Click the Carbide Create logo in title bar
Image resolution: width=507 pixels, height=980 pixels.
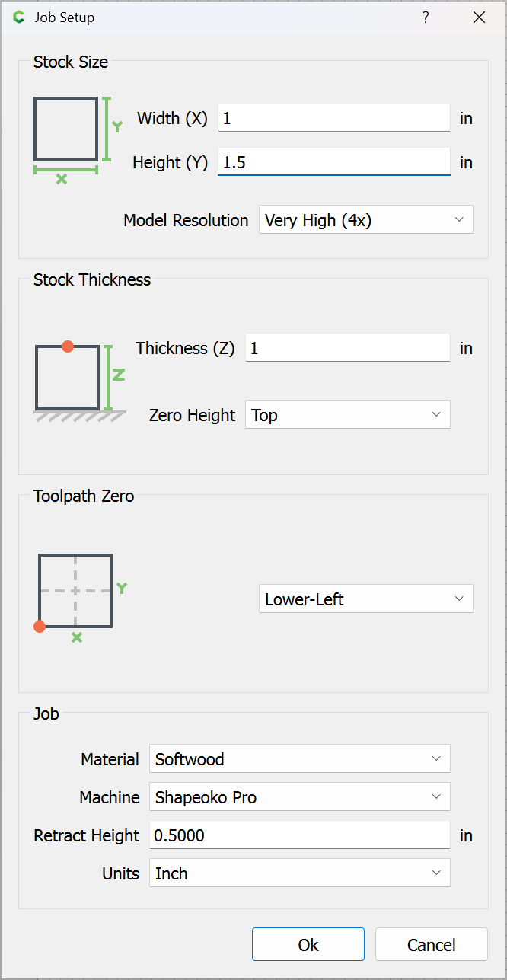click(19, 18)
